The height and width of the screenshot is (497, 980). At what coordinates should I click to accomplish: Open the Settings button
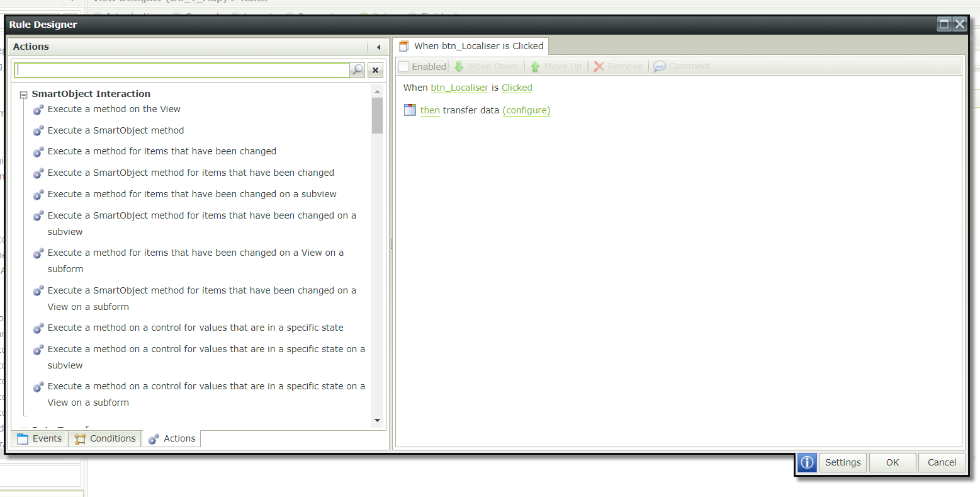(x=842, y=462)
